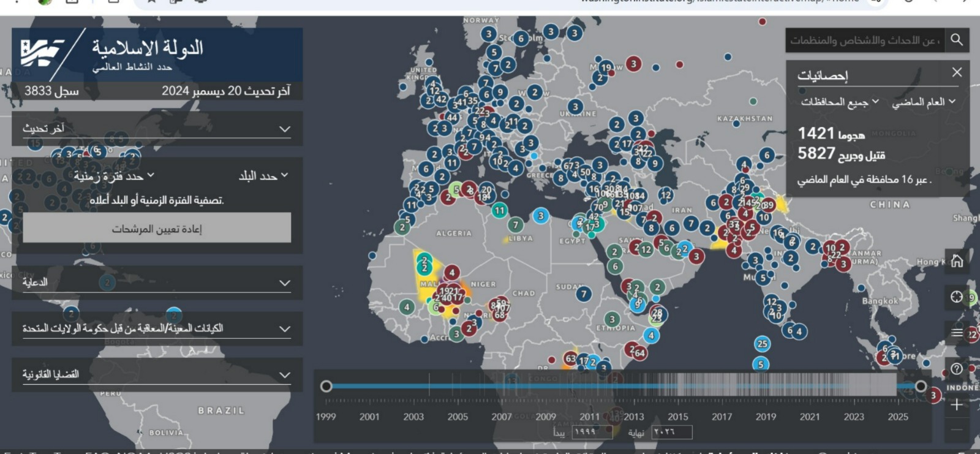The image size is (980, 454).
Task: Open the حدد البلد country dropdown
Action: pyautogui.click(x=263, y=176)
